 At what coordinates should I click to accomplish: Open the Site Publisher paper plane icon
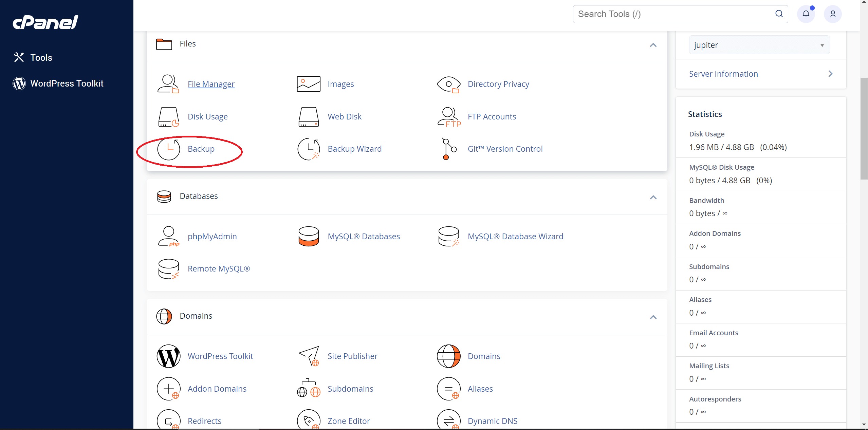[309, 356]
